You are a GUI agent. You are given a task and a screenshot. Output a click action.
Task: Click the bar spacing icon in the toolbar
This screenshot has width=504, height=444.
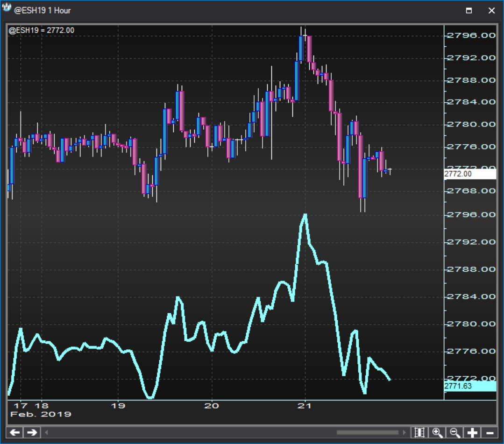coord(420,432)
